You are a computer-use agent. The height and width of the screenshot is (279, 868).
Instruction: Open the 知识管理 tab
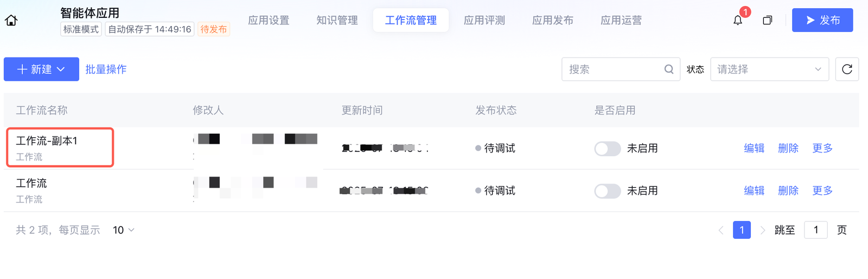pyautogui.click(x=337, y=21)
